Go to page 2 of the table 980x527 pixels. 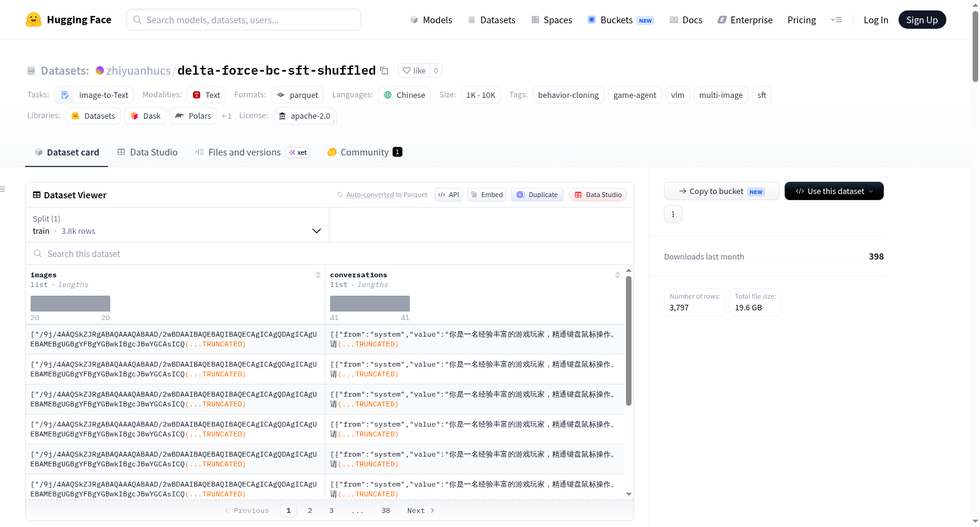click(x=310, y=510)
